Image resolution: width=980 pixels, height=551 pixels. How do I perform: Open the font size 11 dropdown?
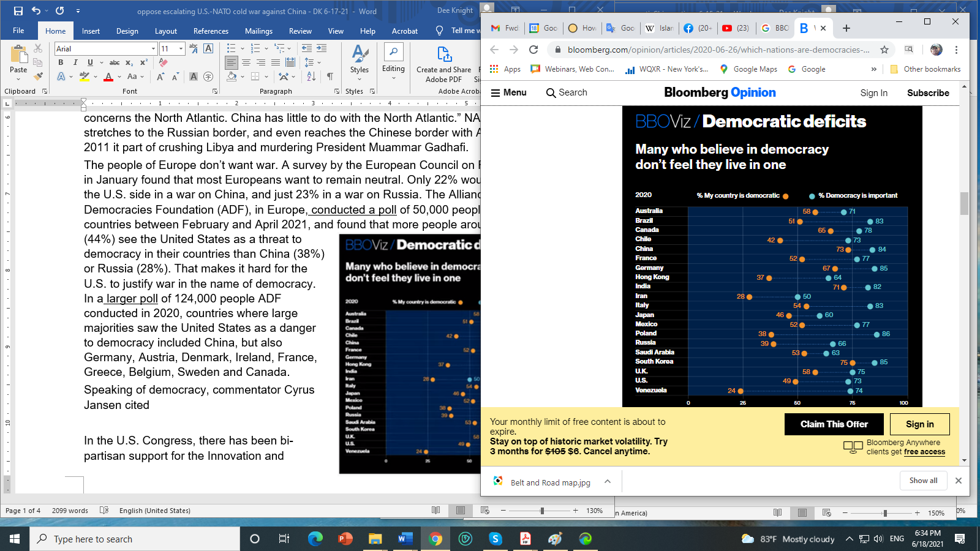point(181,48)
